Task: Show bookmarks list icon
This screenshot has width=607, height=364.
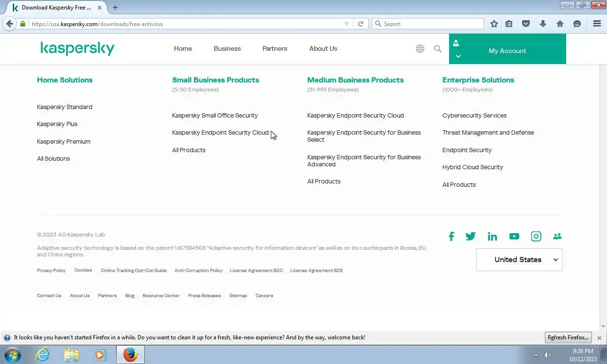Action: pyautogui.click(x=509, y=24)
